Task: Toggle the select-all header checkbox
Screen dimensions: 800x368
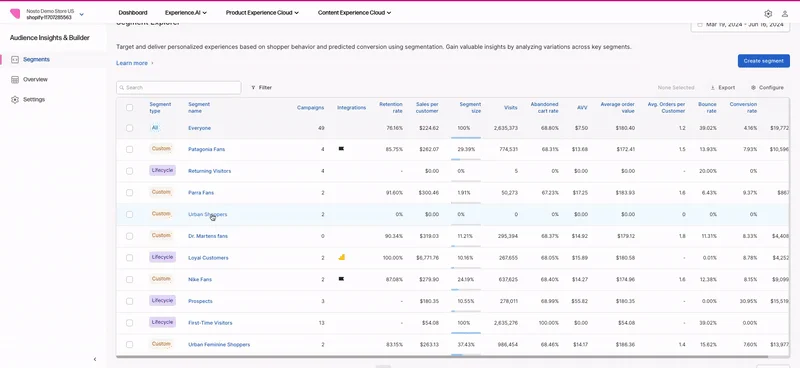Action: tap(130, 108)
